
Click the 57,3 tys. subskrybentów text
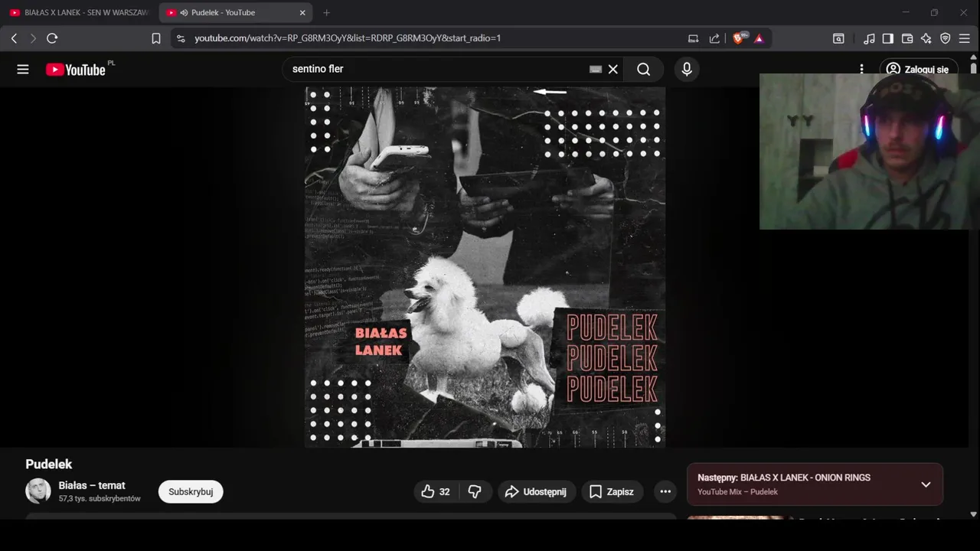(x=100, y=499)
